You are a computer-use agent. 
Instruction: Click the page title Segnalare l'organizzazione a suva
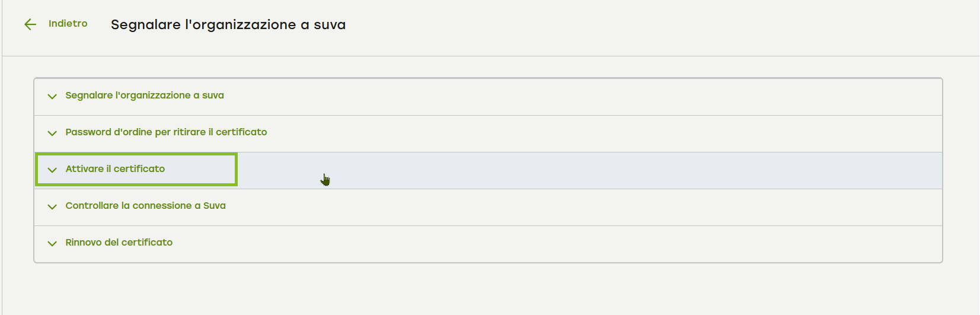pos(228,25)
